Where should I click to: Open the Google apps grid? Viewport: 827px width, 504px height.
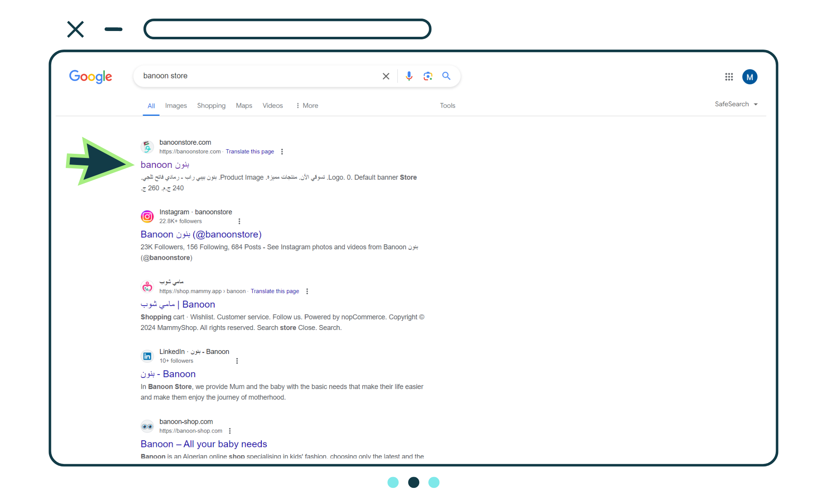coord(729,77)
